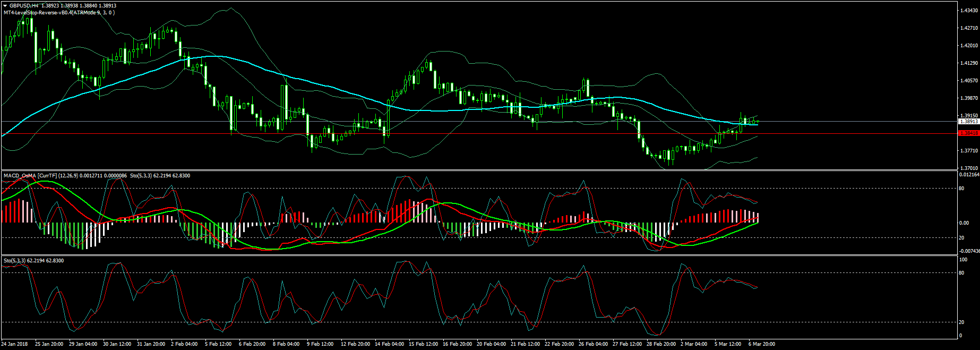Click the 100 level label in stochastic panel
The image size is (980, 350).
click(x=963, y=260)
